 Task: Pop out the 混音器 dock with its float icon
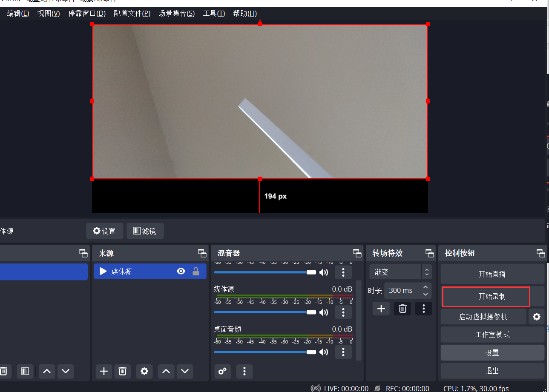click(357, 253)
